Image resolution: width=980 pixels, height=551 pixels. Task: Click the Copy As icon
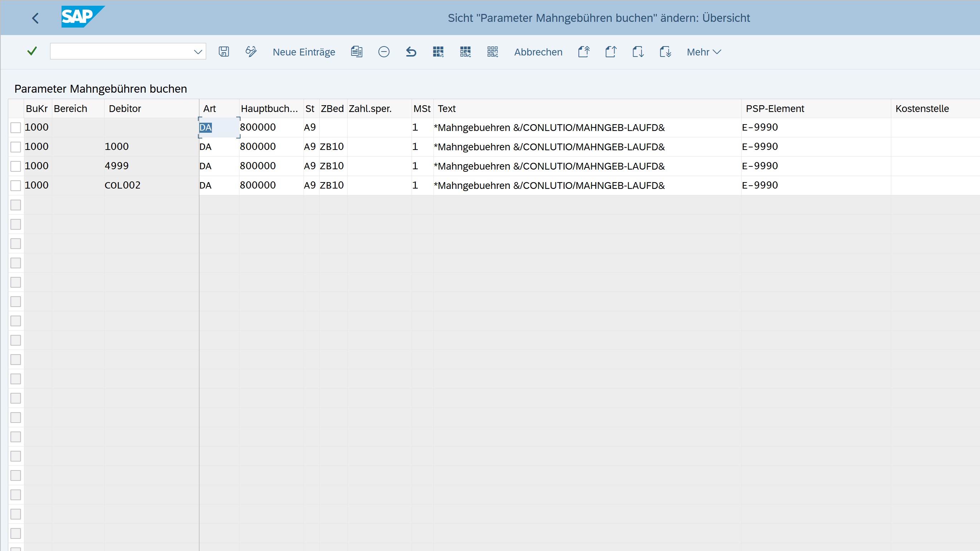[356, 52]
